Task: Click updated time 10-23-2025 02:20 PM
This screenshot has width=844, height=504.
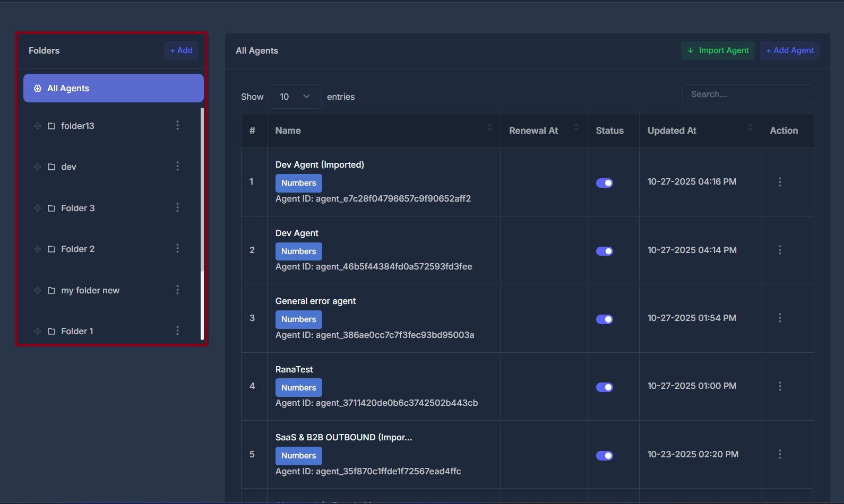Action: 693,454
